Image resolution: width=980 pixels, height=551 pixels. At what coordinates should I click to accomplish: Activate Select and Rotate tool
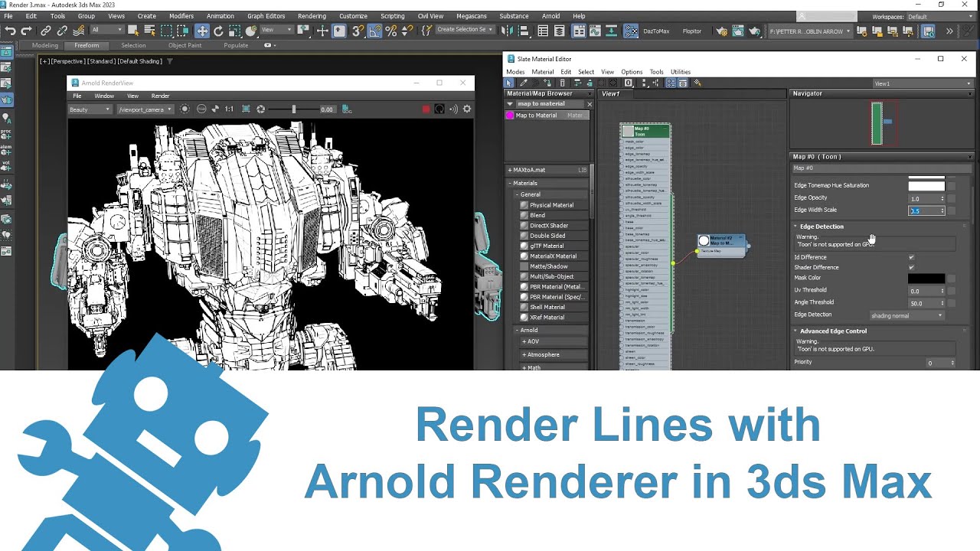pos(218,31)
